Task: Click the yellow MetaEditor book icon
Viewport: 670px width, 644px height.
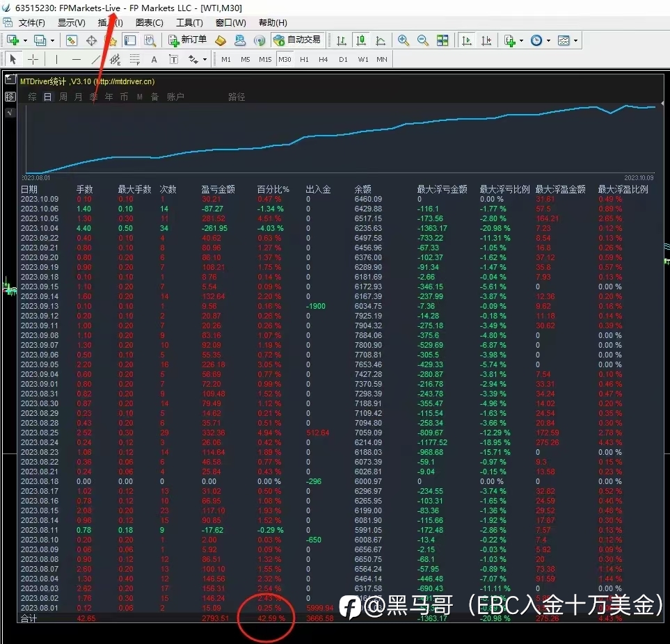Action: click(x=221, y=40)
